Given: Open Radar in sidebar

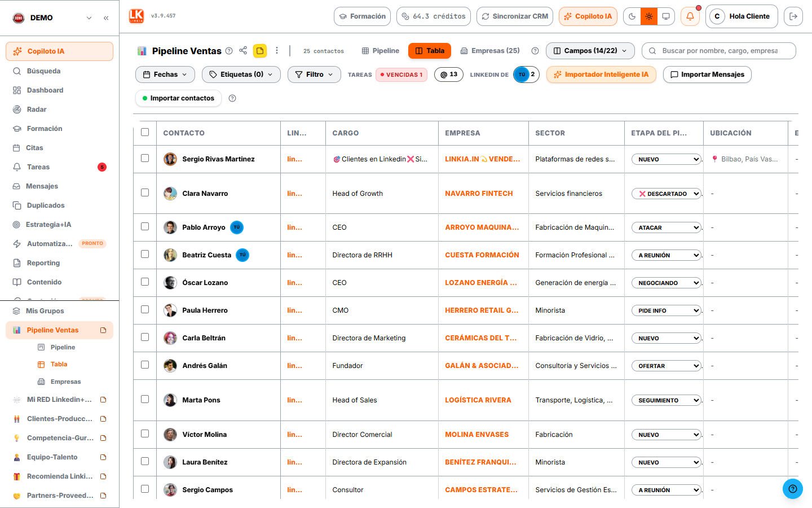Looking at the screenshot, I should (60, 110).
